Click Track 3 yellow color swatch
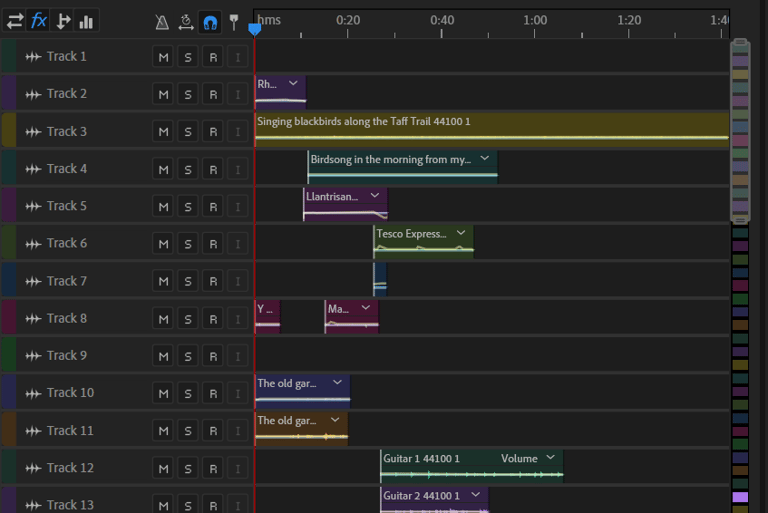 (x=9, y=130)
